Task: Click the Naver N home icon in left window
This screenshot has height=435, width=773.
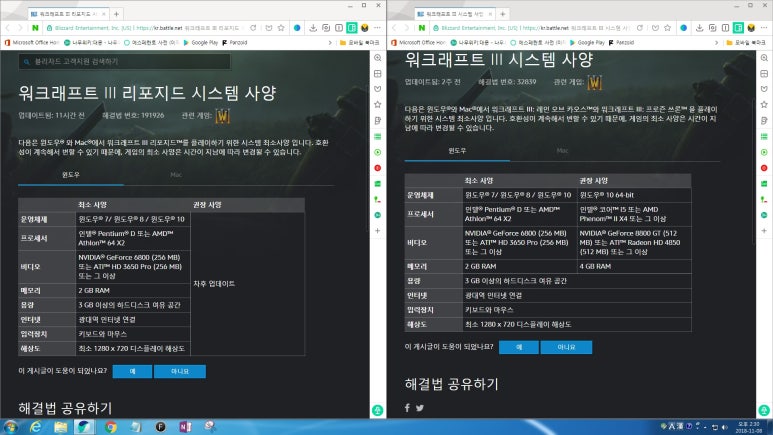Action: coord(35,28)
